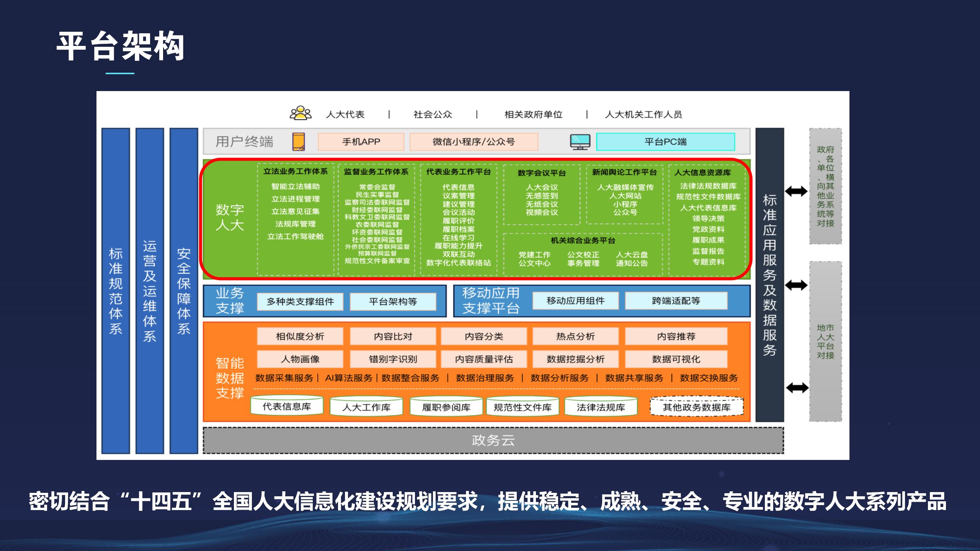
Task: Click the 多种类支撑组件 box
Action: coord(300,302)
